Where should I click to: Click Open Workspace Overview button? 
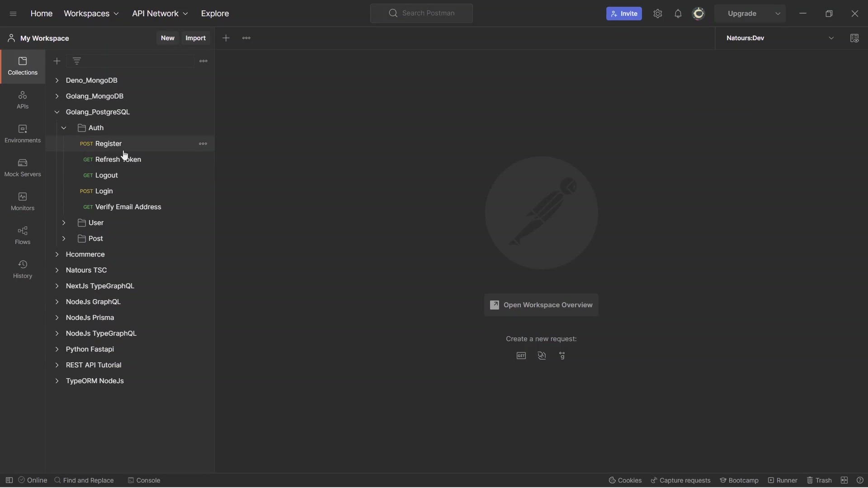pos(541,305)
